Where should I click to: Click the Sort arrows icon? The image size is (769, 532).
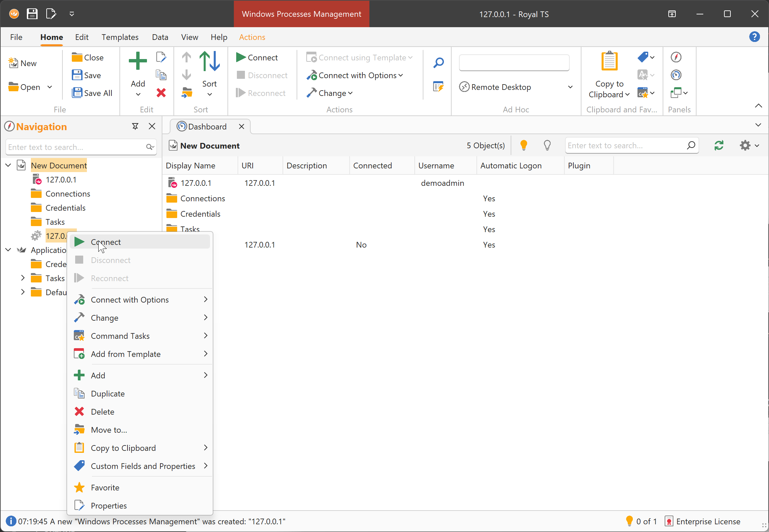[210, 61]
